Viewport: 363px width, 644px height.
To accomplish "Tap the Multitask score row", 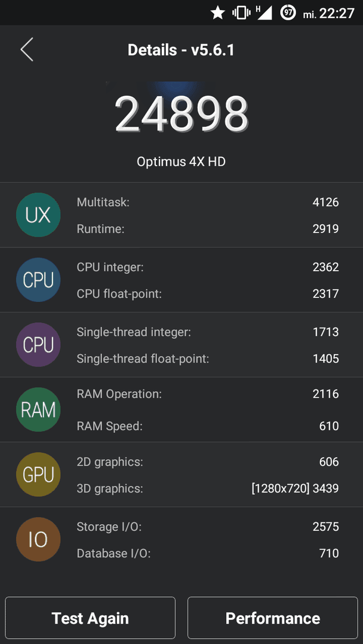I will pyautogui.click(x=208, y=202).
